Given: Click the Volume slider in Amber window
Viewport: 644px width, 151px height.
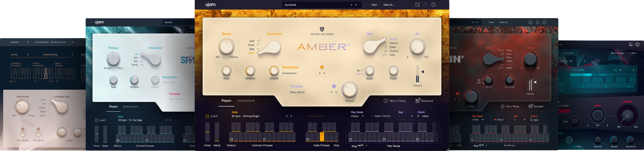Looking at the screenshot, I should pyautogui.click(x=417, y=74).
